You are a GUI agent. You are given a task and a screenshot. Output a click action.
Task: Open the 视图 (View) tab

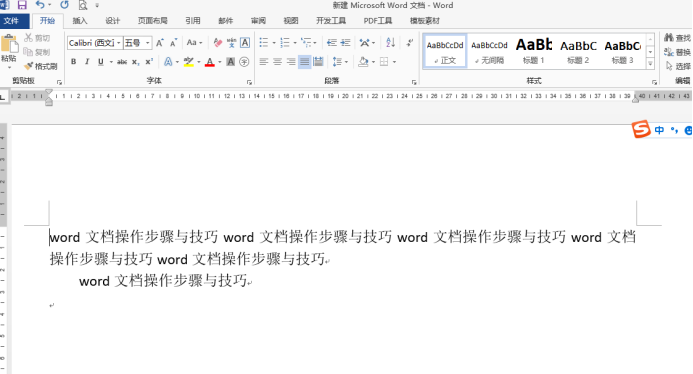tap(291, 21)
